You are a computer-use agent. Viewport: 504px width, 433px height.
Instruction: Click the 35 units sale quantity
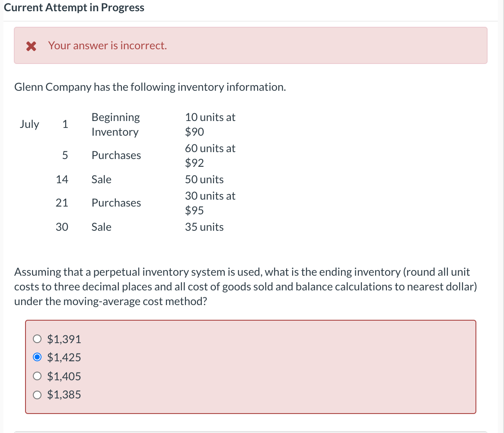pos(204,226)
